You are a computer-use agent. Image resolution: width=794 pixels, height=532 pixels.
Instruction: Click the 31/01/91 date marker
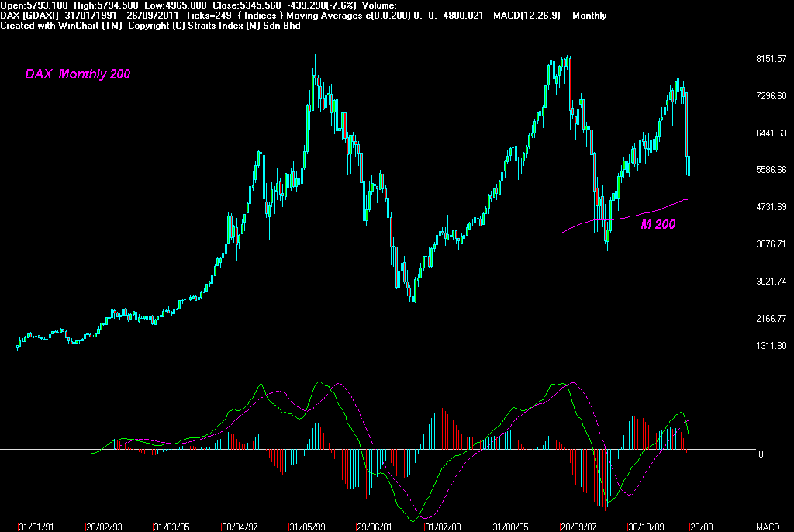(x=36, y=527)
